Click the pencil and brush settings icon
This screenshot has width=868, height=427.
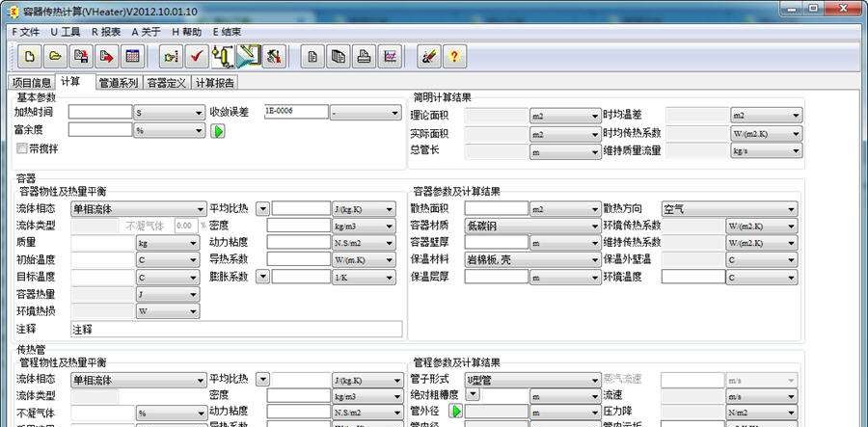(x=429, y=57)
